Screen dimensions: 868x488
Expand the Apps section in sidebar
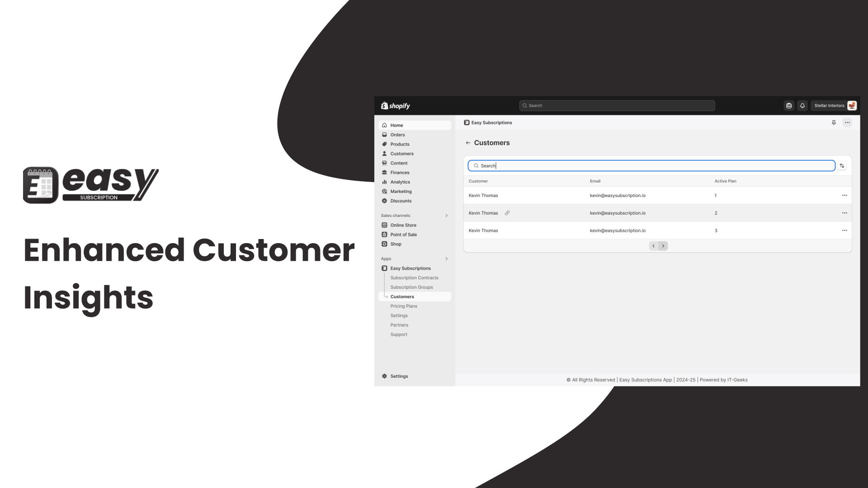click(x=446, y=258)
